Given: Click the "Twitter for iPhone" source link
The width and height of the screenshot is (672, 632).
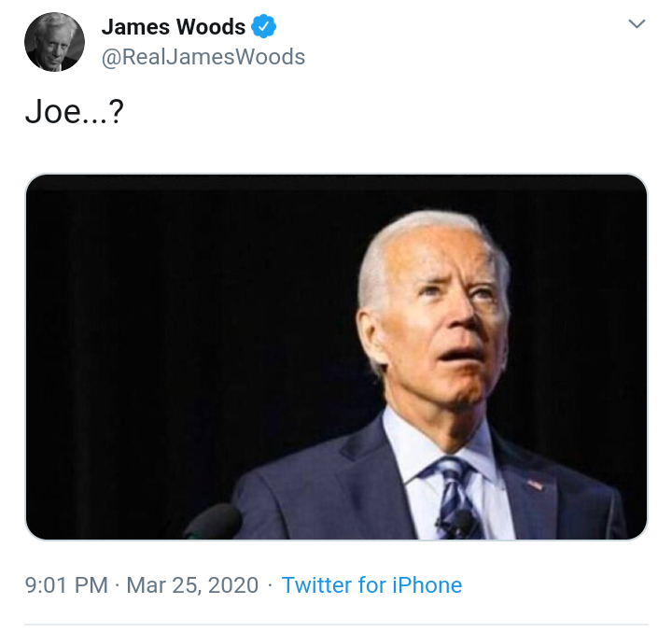Looking at the screenshot, I should point(371,585).
